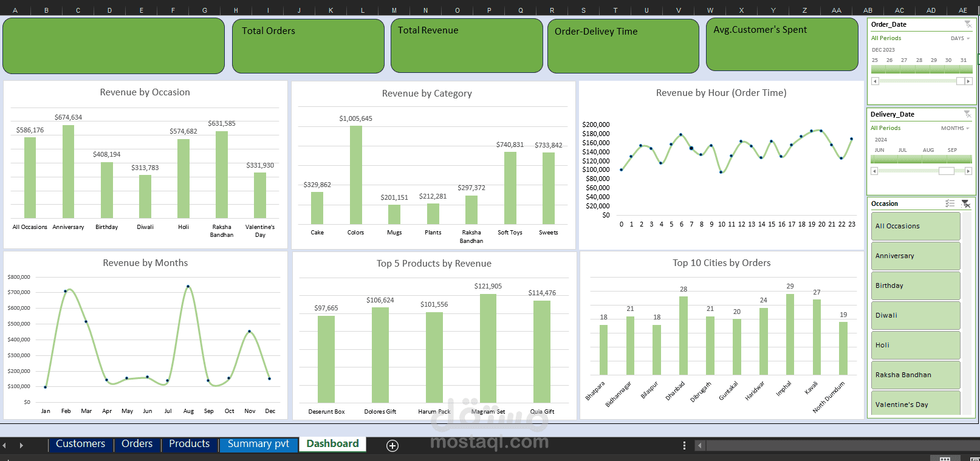
Task: Open the Summary pvt sheet tab
Action: click(258, 444)
